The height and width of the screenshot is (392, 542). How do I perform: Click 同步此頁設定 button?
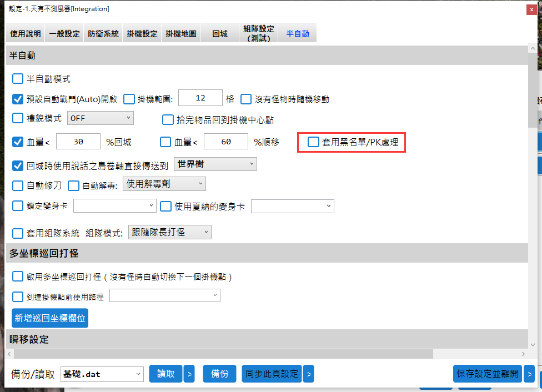[272, 374]
